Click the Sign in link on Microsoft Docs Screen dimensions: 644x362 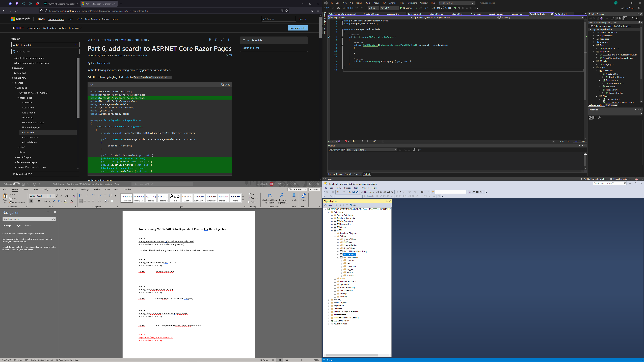302,19
